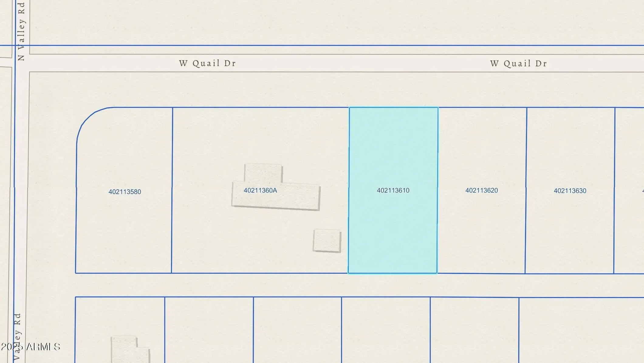Click the small square outbuilding footprint
The image size is (644, 363).
pyautogui.click(x=327, y=240)
